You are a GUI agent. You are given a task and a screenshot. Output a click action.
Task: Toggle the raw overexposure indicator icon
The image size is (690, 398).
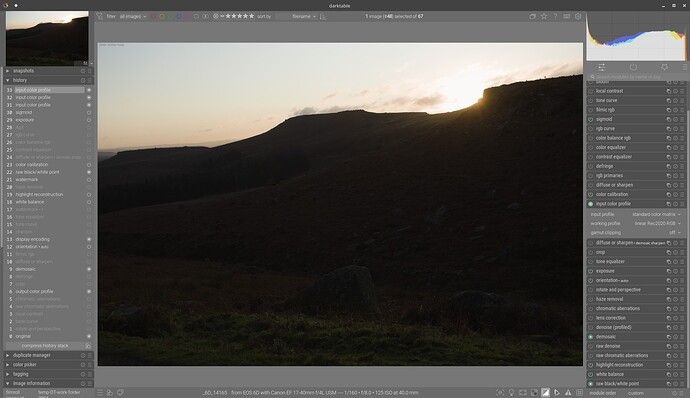click(x=534, y=392)
